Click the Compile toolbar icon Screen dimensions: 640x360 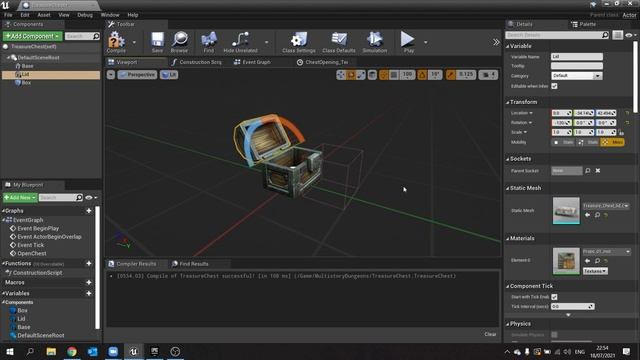(116, 42)
